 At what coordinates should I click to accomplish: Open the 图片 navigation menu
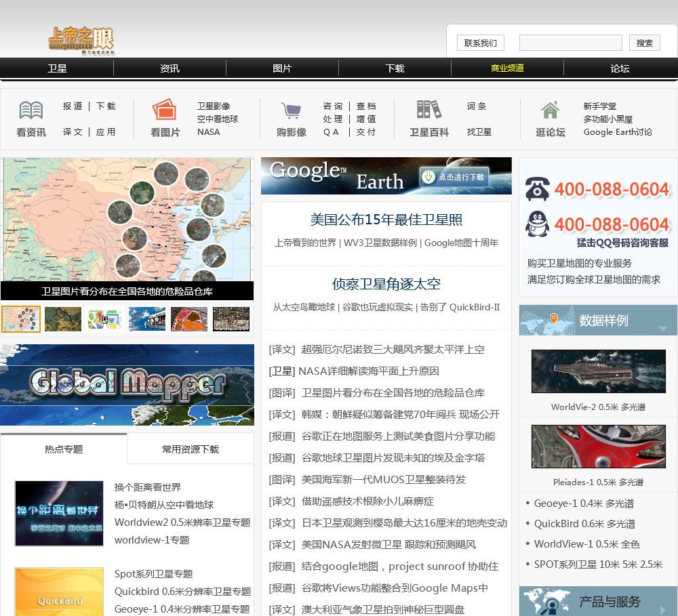(x=282, y=68)
